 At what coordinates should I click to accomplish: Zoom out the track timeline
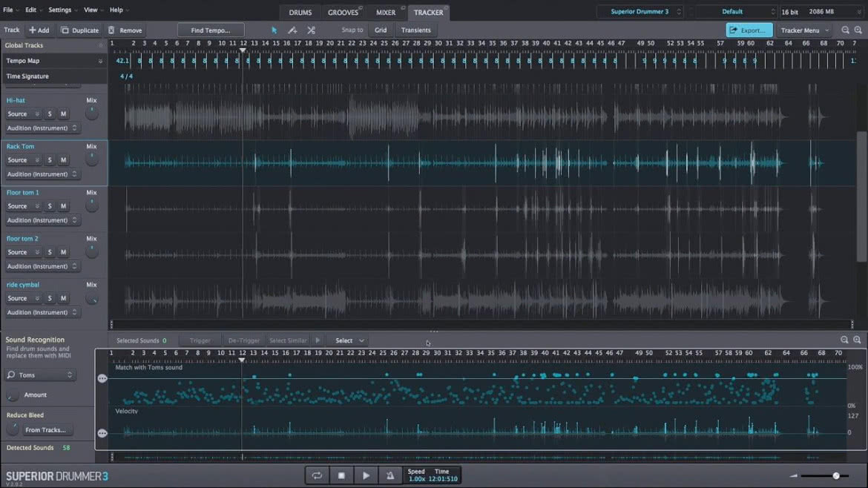pos(845,30)
